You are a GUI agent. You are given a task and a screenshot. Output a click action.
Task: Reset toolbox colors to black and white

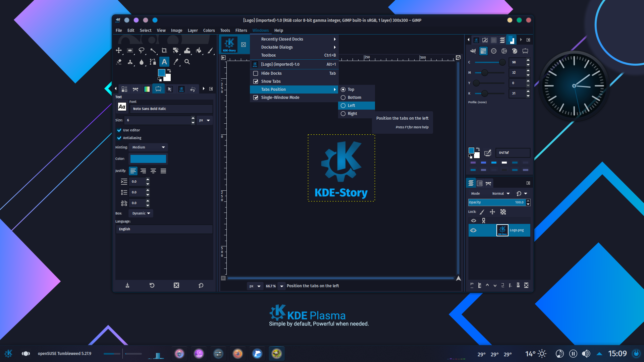160,79
